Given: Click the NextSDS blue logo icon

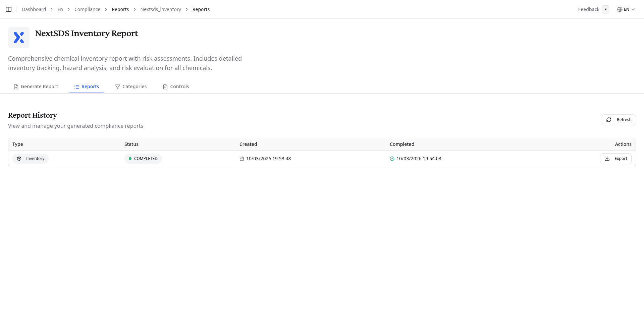Looking at the screenshot, I should click(x=19, y=37).
